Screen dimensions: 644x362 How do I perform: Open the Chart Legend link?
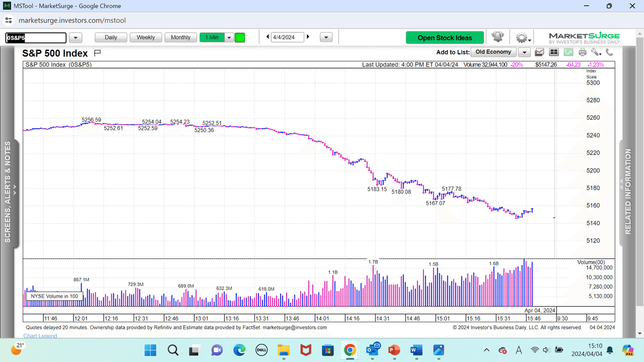pyautogui.click(x=40, y=336)
